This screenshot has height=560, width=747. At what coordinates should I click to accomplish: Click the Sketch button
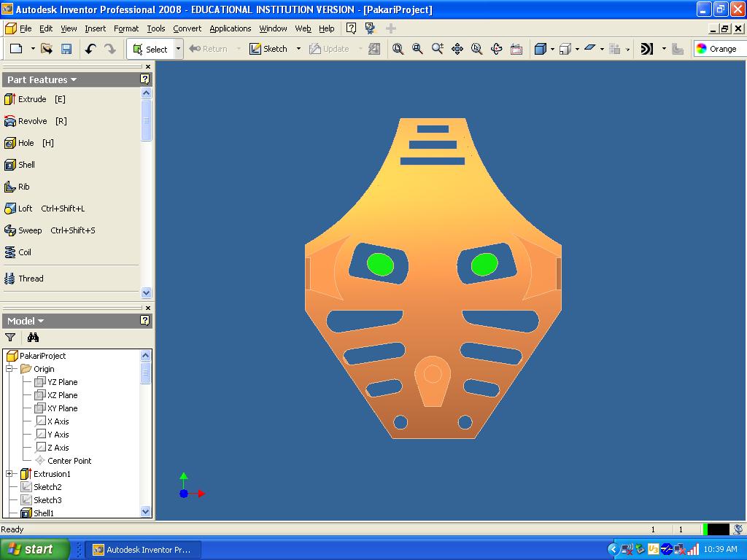click(x=268, y=49)
